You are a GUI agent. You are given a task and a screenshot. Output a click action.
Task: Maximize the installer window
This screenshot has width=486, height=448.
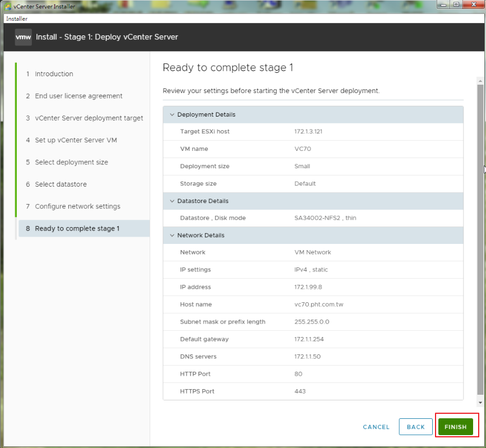tap(456, 4)
